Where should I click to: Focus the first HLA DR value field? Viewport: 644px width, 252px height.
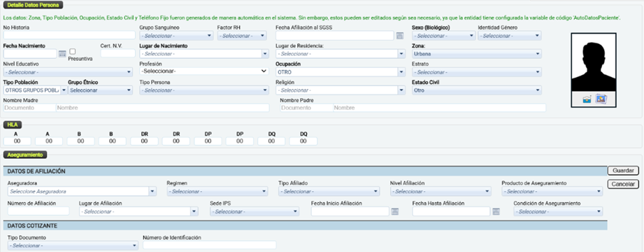pos(144,141)
